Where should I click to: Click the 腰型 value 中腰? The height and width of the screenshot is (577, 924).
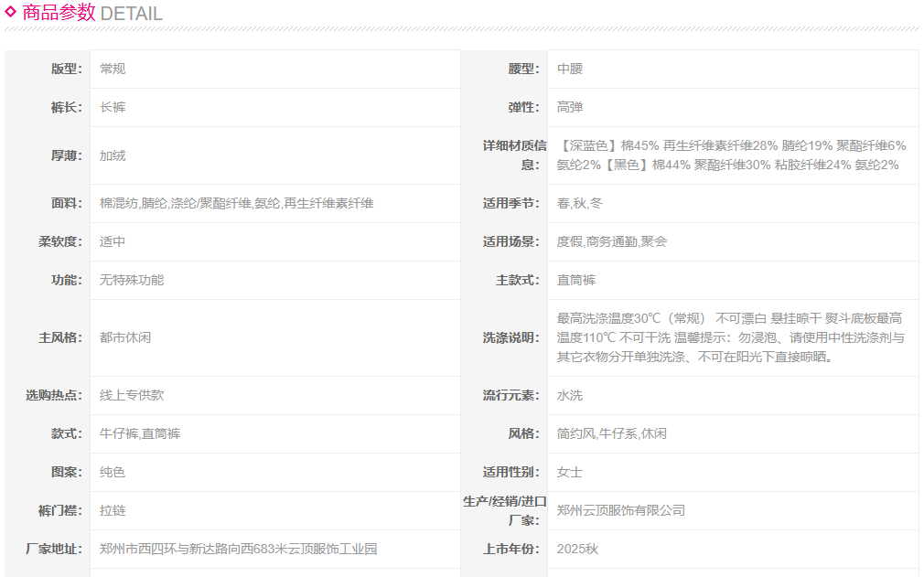pyautogui.click(x=570, y=69)
